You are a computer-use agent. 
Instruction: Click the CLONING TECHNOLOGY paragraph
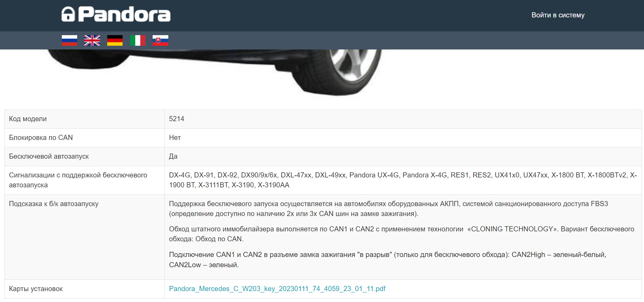(x=402, y=234)
